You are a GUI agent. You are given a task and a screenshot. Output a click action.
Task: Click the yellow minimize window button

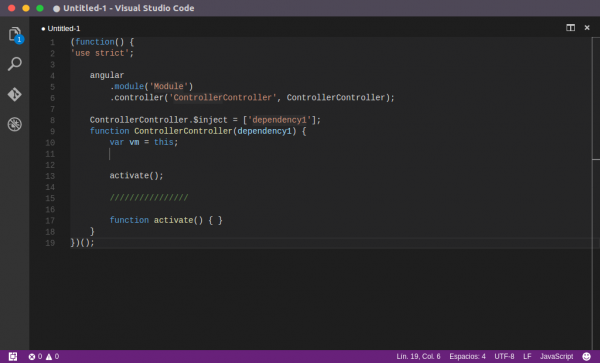pos(26,8)
